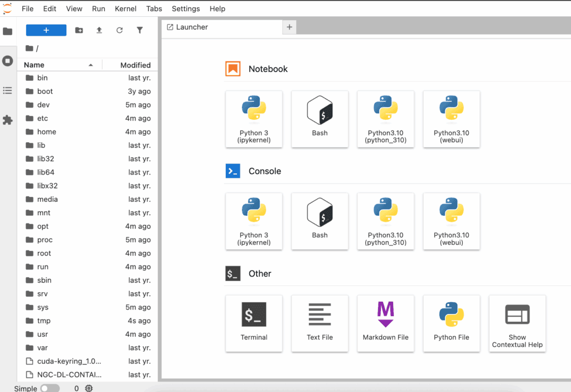Toggle the file filter funnel icon
This screenshot has height=392, width=571.
click(140, 30)
